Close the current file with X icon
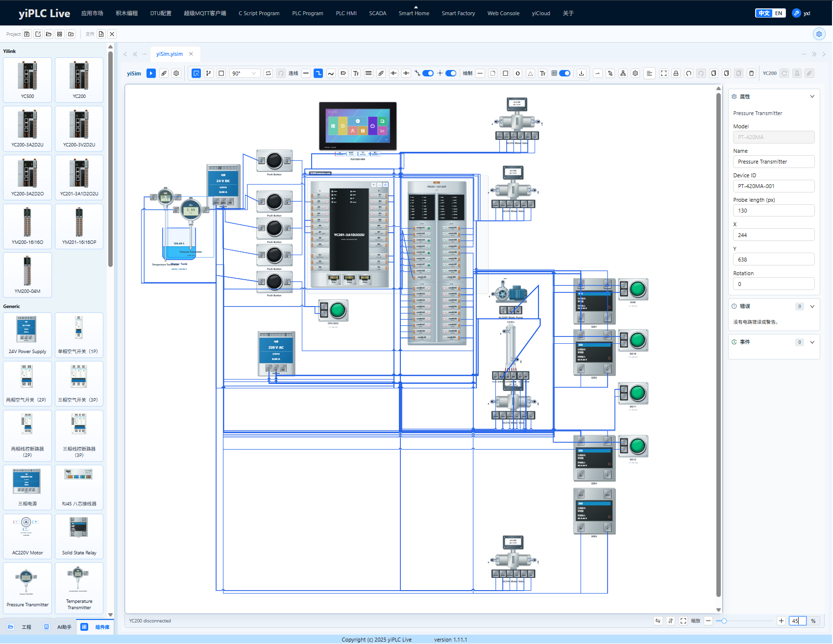The width and height of the screenshot is (833, 644). 112,34
